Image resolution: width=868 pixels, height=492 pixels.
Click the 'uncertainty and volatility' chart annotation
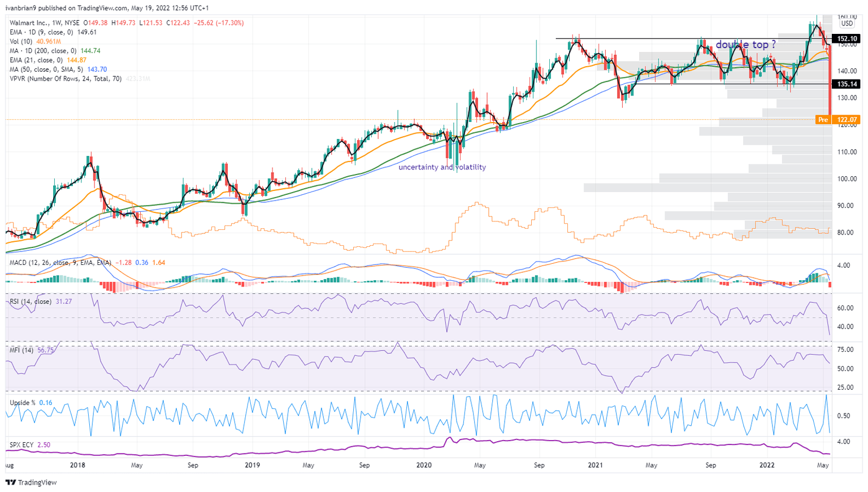[442, 167]
